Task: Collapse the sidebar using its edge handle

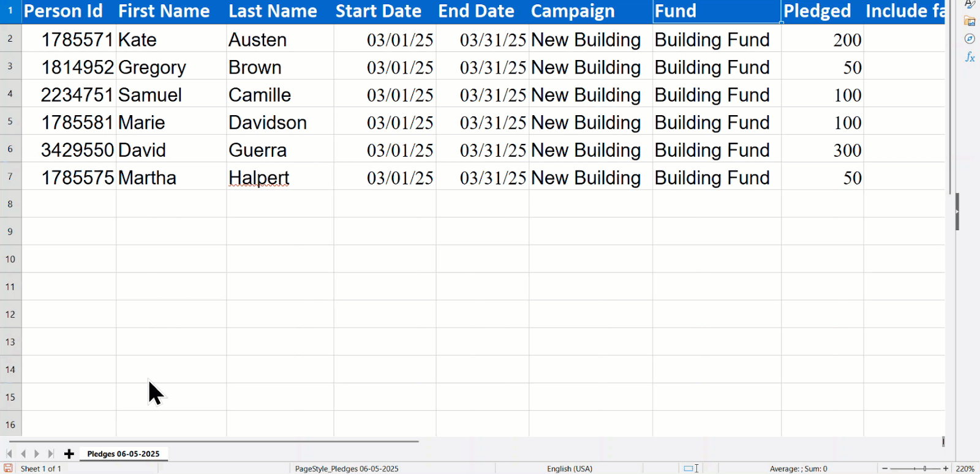Action: [x=957, y=211]
